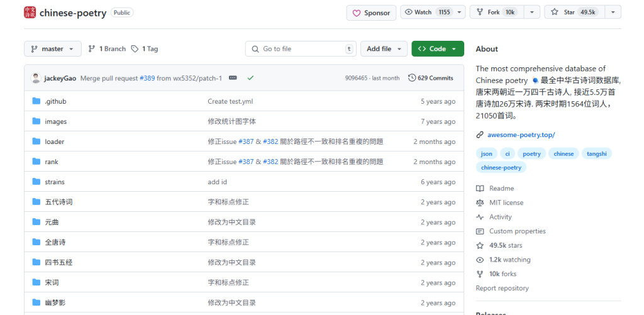This screenshot has height=315, width=644.
Task: Click the eye icon on the Watch button
Action: (408, 12)
